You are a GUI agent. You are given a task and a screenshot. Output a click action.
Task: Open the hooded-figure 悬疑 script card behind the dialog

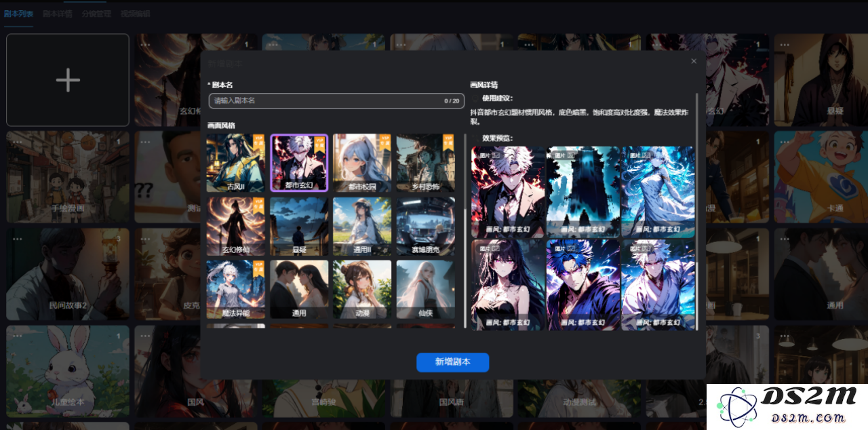835,80
